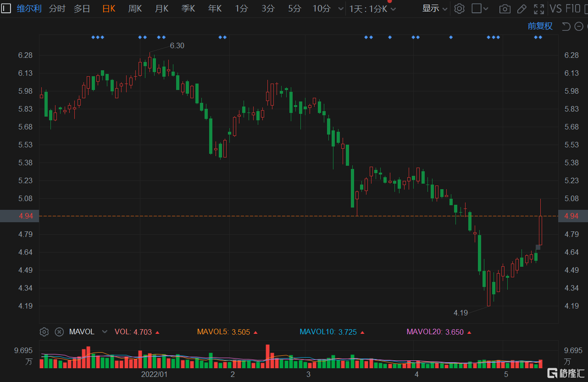Expand the 显示 dropdown
Image resolution: width=588 pixels, height=382 pixels.
pyautogui.click(x=435, y=8)
